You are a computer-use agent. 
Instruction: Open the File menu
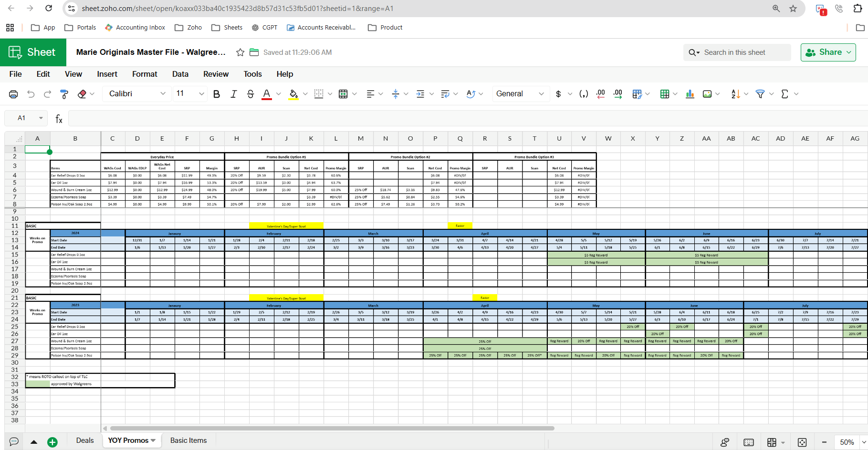click(x=16, y=74)
